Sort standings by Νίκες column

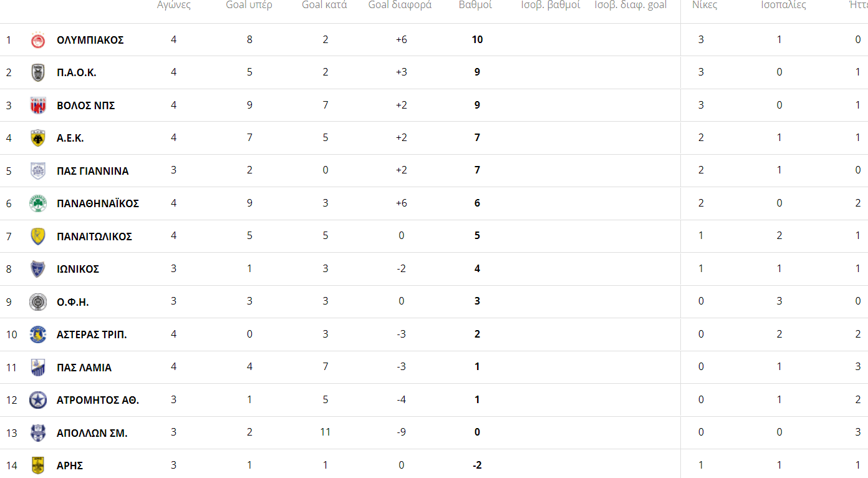click(705, 5)
